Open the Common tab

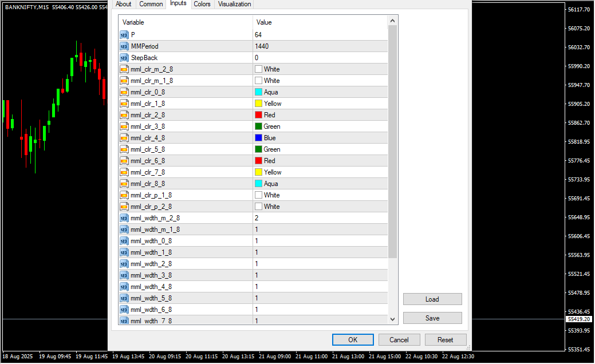tap(151, 4)
